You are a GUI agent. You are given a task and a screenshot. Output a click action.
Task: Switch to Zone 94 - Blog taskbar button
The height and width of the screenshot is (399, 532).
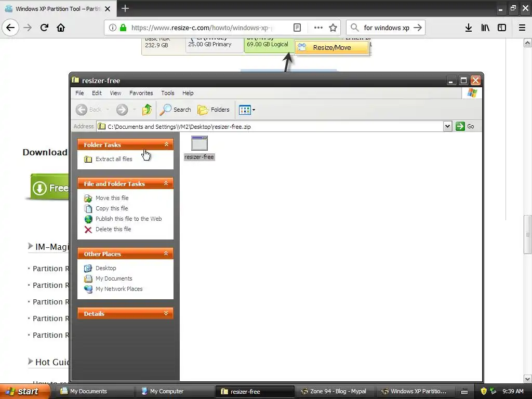[x=335, y=391]
